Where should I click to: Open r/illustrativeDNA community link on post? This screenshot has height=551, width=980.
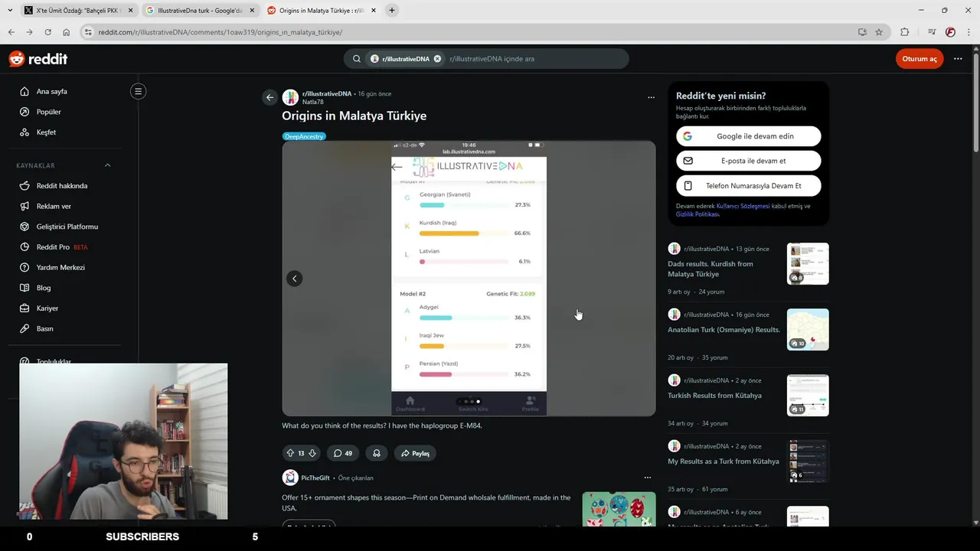click(327, 93)
